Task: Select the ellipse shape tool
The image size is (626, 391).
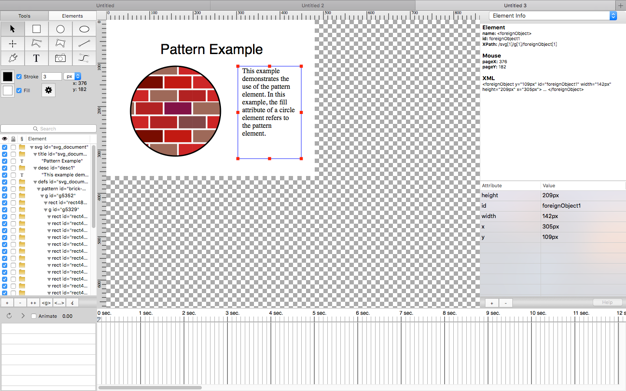Action: point(84,29)
